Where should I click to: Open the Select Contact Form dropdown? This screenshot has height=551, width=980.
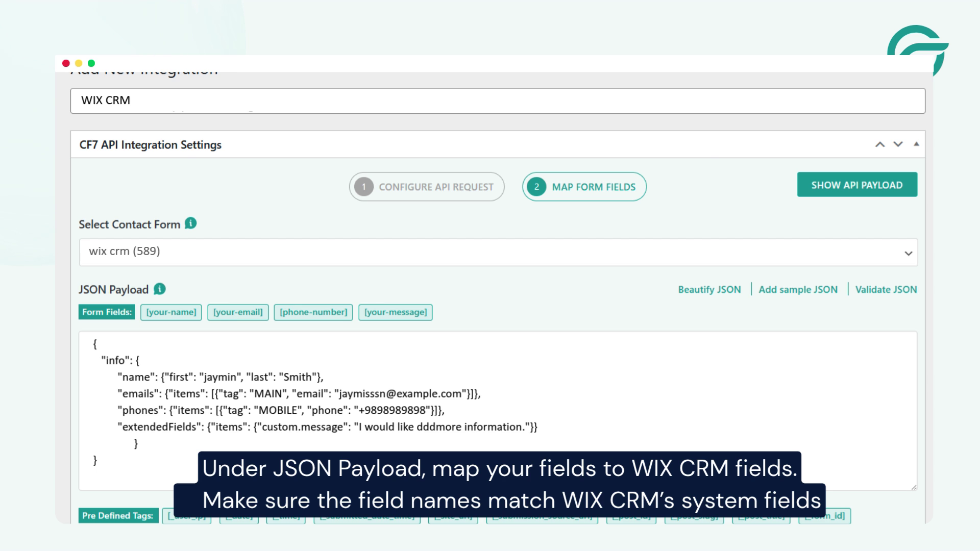click(x=498, y=252)
